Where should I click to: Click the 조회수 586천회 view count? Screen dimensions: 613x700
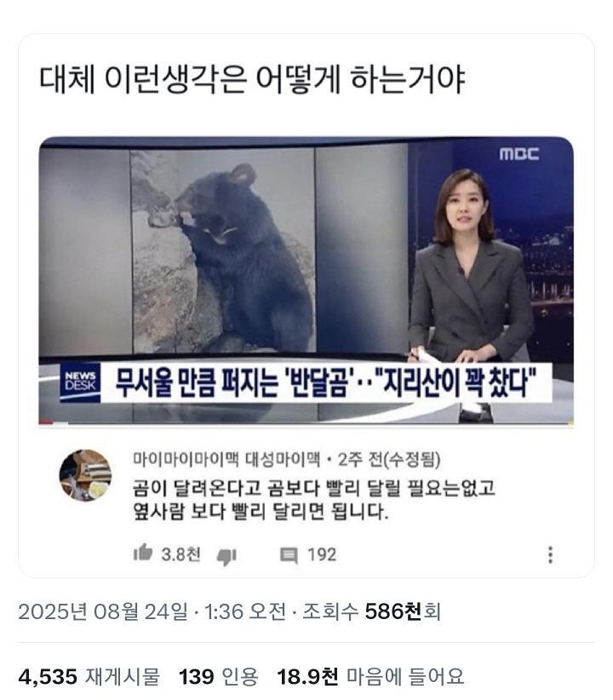click(371, 611)
